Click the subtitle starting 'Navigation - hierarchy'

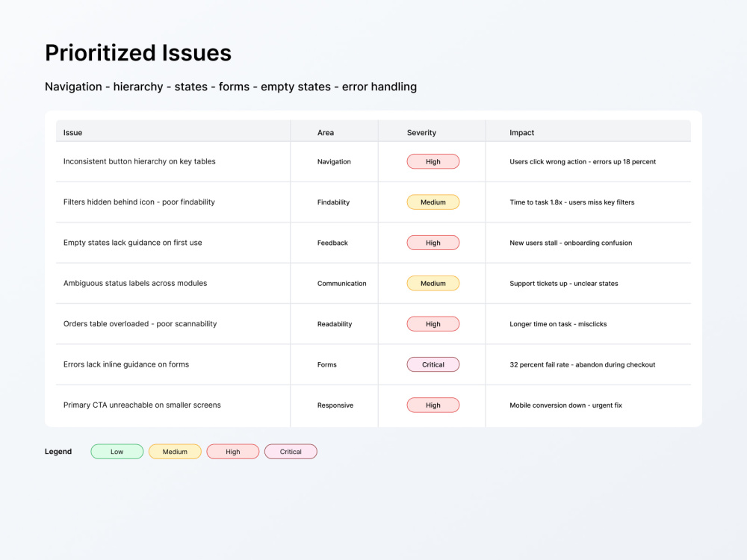click(231, 87)
